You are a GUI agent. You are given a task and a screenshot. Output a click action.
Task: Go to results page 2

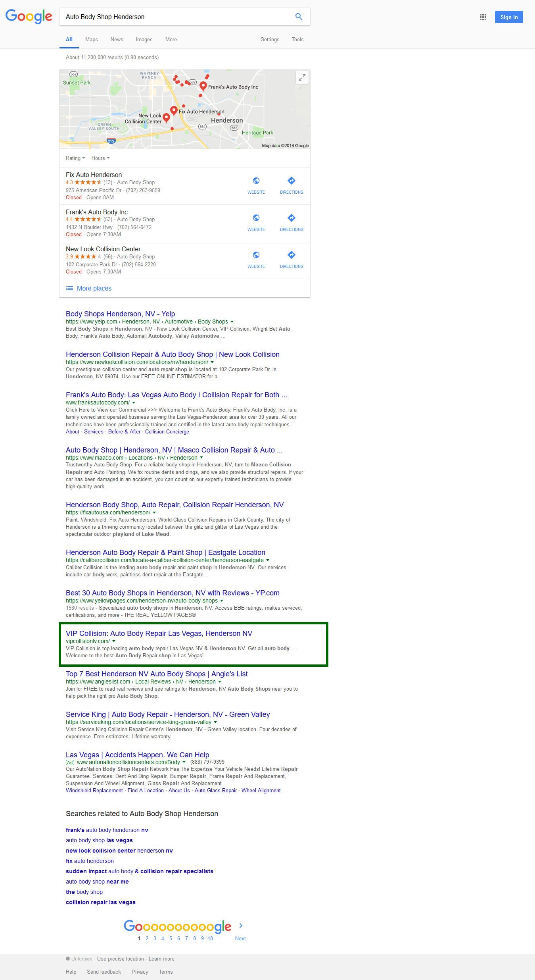pyautogui.click(x=147, y=938)
